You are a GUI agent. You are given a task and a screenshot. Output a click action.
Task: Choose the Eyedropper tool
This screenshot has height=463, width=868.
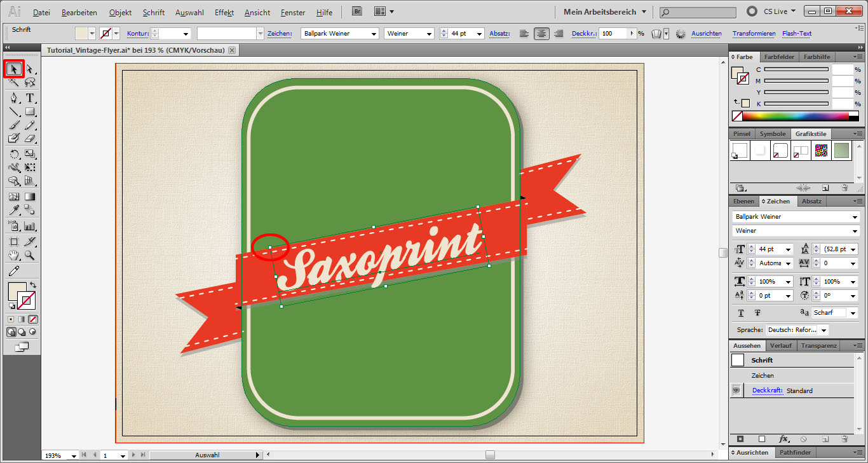point(14,211)
